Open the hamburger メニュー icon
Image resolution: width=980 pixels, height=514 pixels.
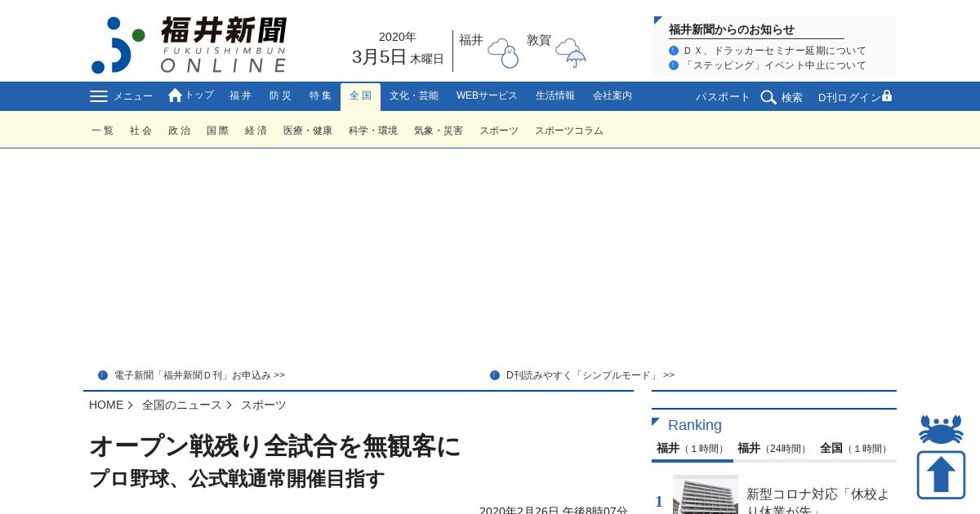point(99,96)
